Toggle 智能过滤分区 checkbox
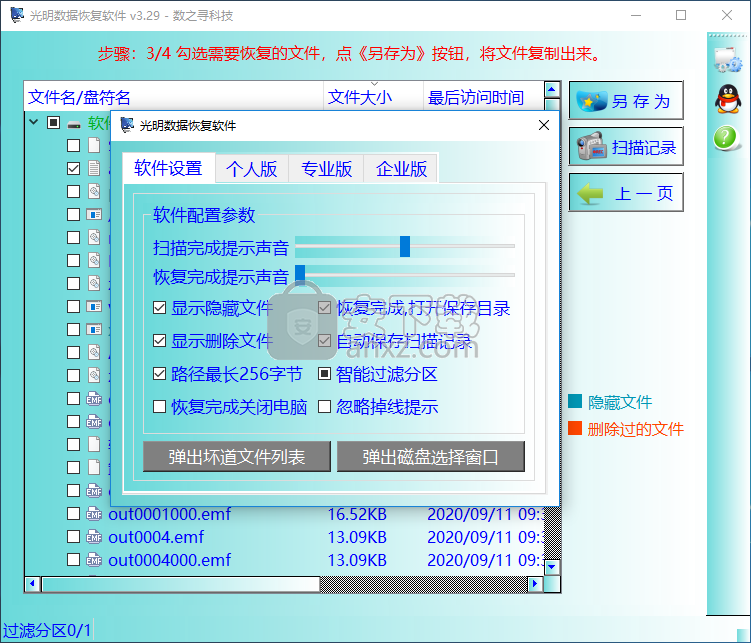 click(x=324, y=374)
